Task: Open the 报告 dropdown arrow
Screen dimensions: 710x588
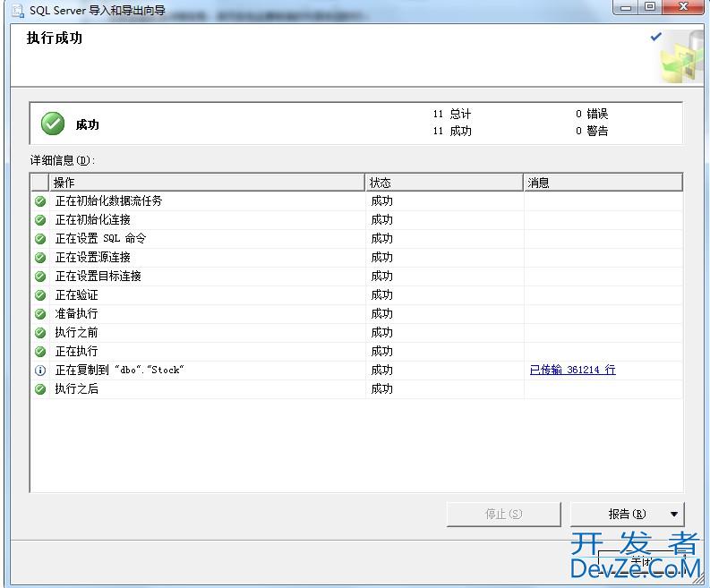Action: (x=674, y=515)
